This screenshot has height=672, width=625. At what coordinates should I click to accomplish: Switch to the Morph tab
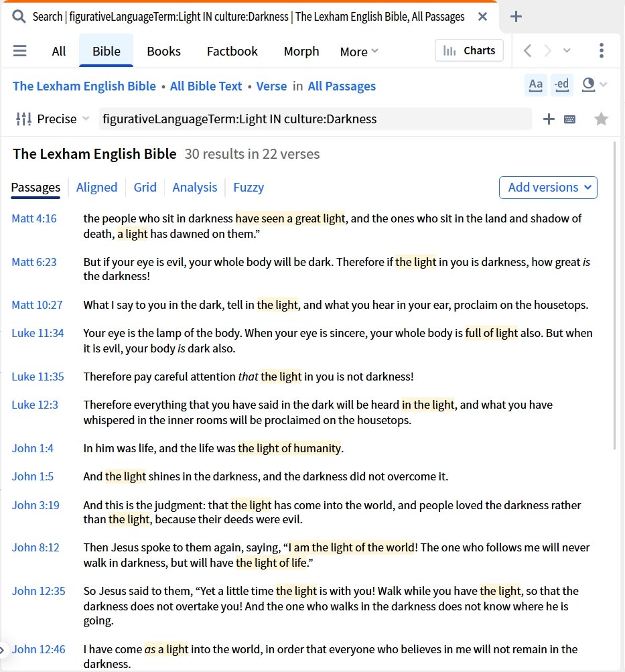[x=301, y=52]
